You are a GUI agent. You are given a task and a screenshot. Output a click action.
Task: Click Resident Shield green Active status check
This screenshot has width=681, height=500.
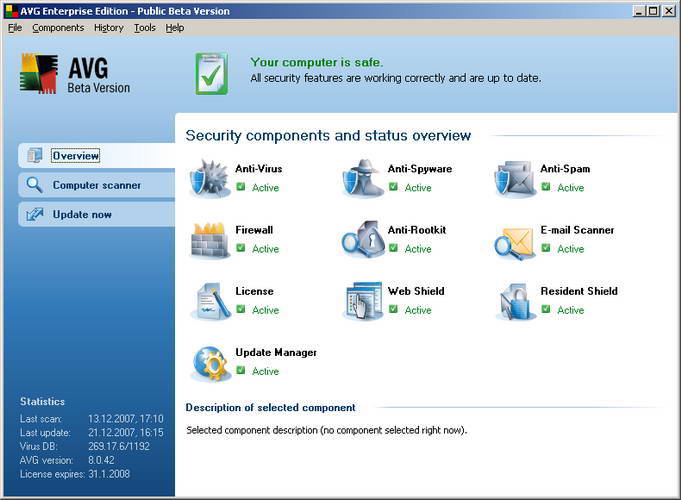pyautogui.click(x=546, y=309)
